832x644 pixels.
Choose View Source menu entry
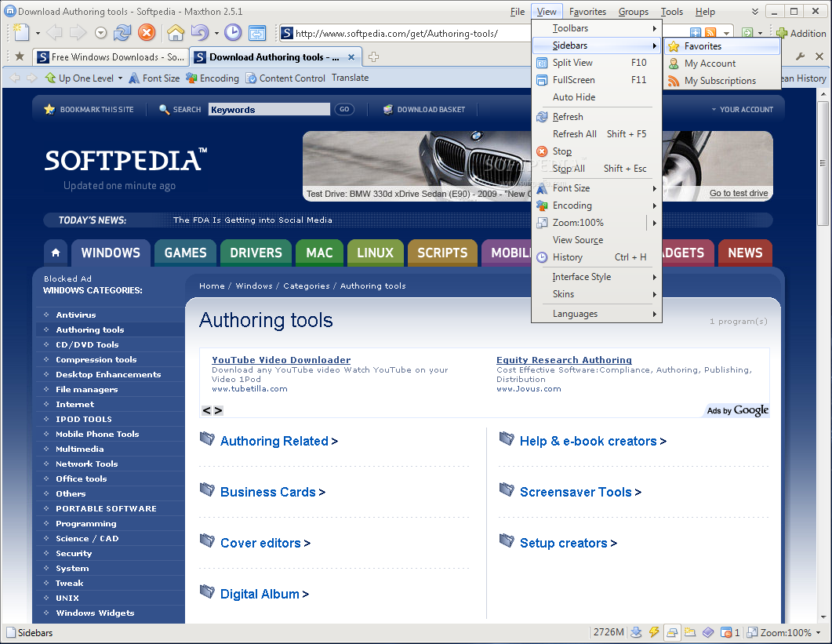tap(597, 240)
